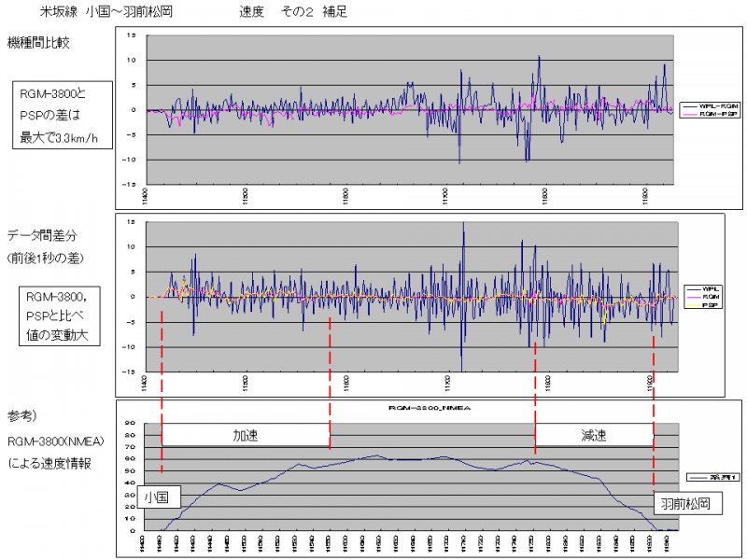Select the PSP legend entry in middle chart
This screenshot has height=560, width=747.
coord(711,304)
